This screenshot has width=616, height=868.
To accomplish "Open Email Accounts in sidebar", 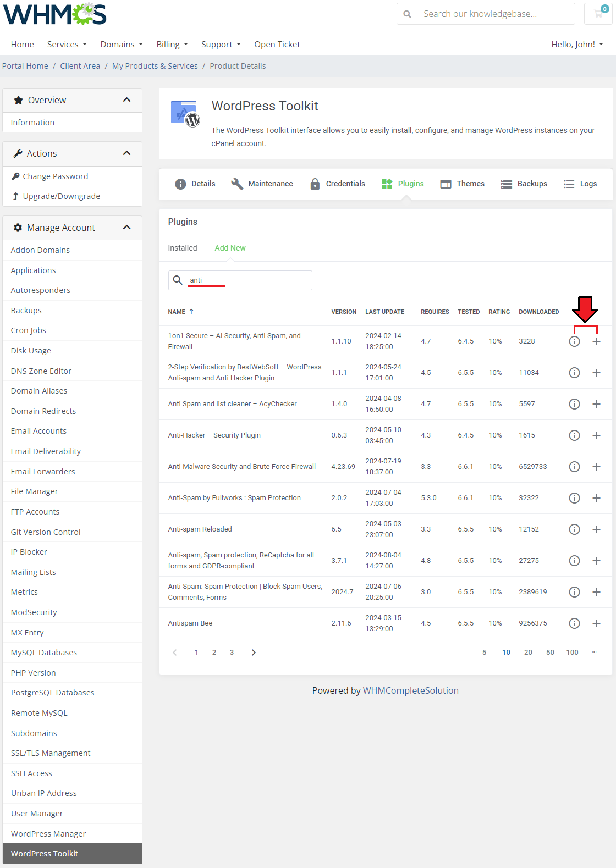I will 72,431.
